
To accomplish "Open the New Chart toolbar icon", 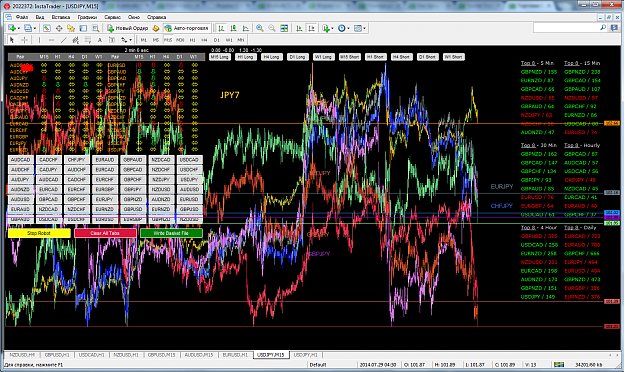I will 12,28.
